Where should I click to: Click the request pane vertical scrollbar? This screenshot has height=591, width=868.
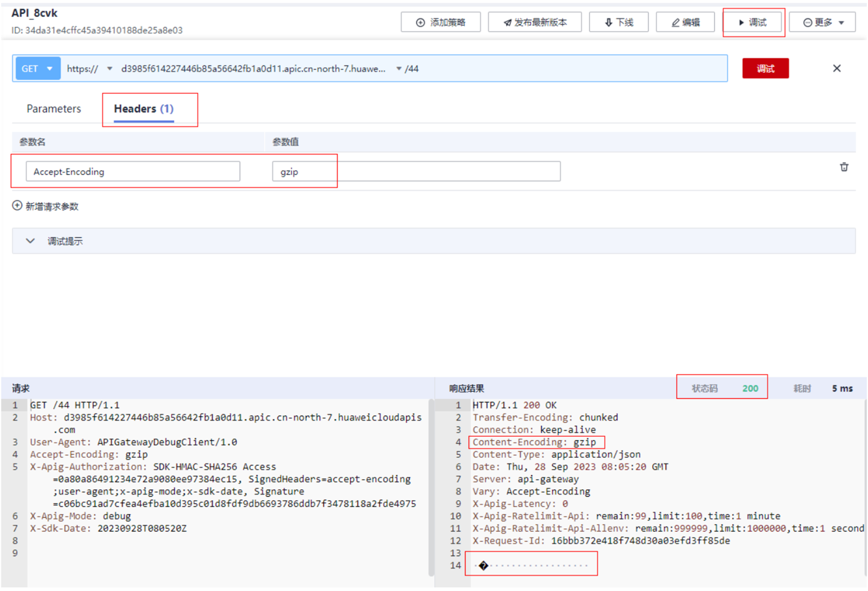click(431, 488)
